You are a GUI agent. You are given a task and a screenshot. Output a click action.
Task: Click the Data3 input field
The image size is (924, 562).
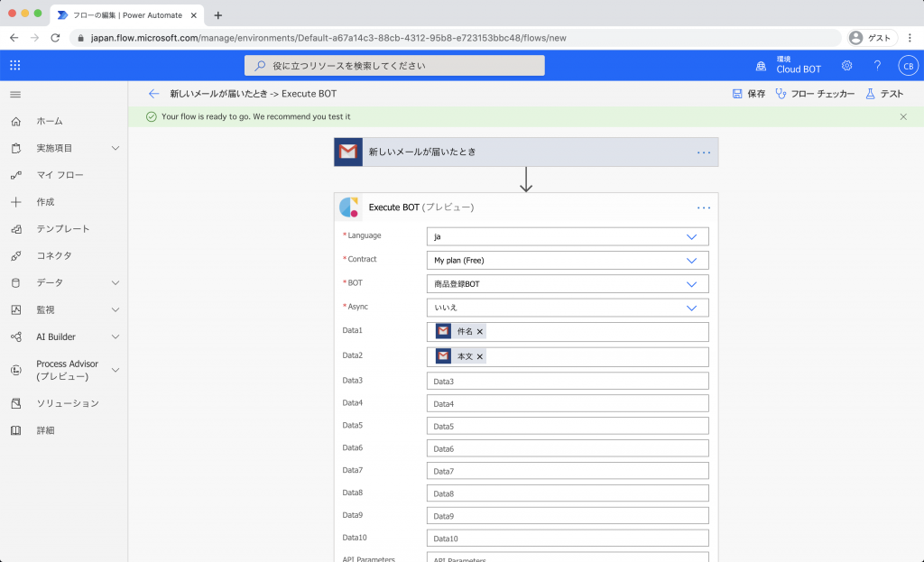click(x=568, y=382)
